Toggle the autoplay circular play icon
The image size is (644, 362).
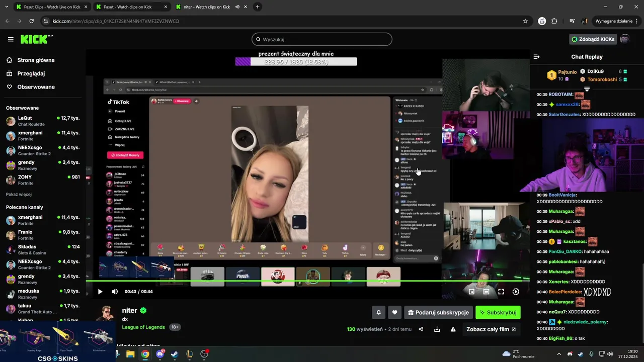pyautogui.click(x=516, y=292)
